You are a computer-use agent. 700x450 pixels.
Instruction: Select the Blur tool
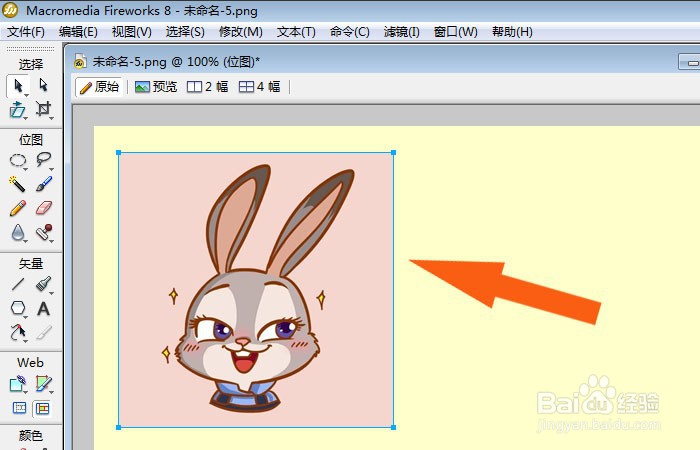click(18, 233)
